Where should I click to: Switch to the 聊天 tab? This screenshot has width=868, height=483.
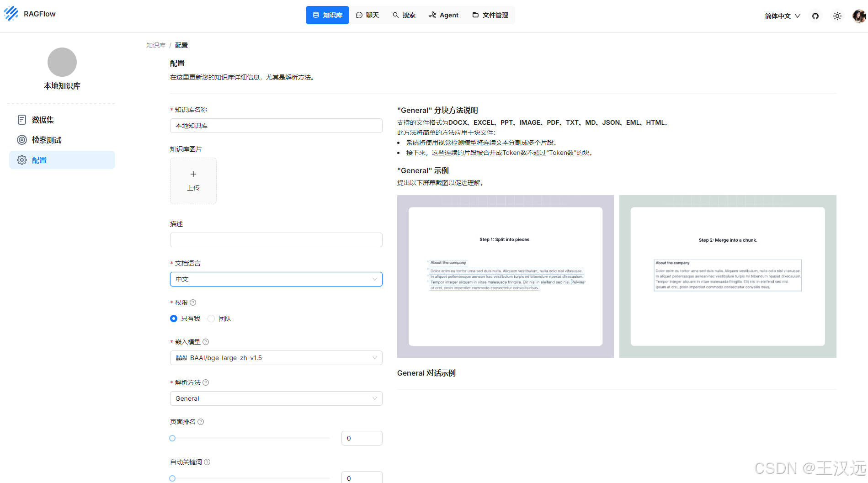coord(367,15)
